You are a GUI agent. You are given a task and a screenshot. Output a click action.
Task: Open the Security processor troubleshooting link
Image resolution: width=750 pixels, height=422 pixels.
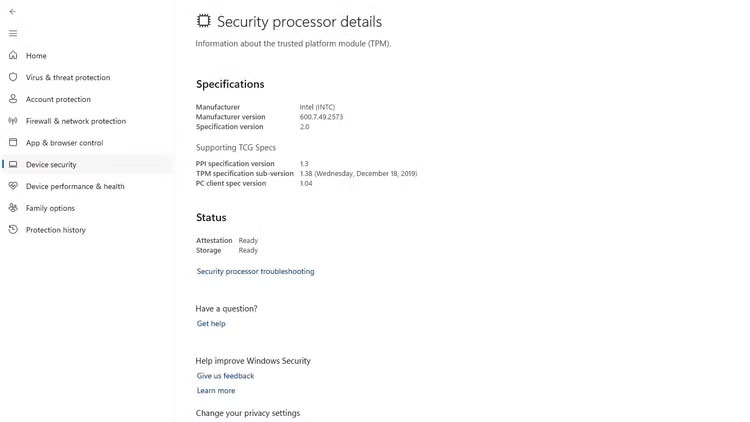pyautogui.click(x=255, y=271)
